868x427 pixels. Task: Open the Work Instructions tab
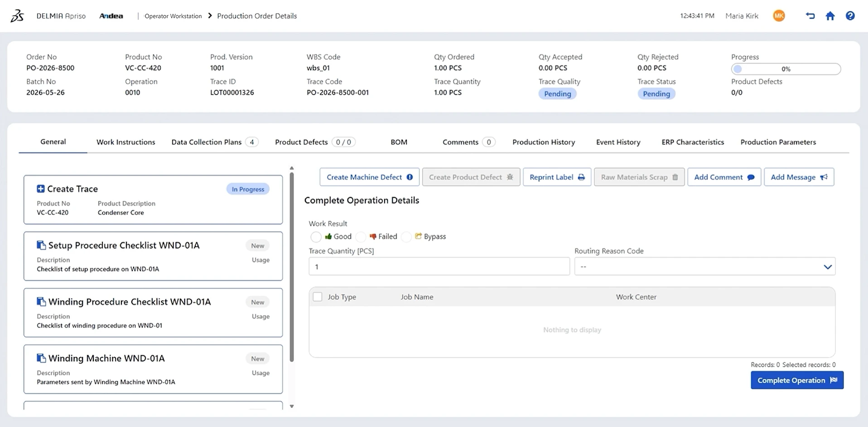pyautogui.click(x=125, y=142)
